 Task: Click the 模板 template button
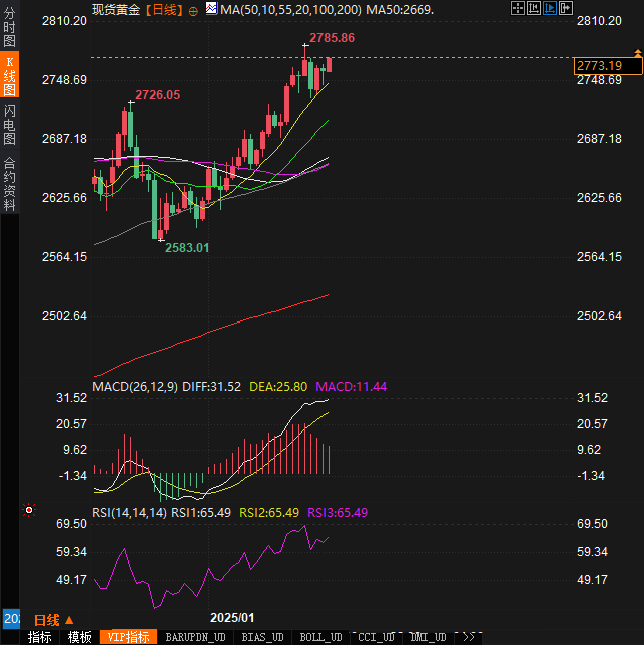point(80,637)
